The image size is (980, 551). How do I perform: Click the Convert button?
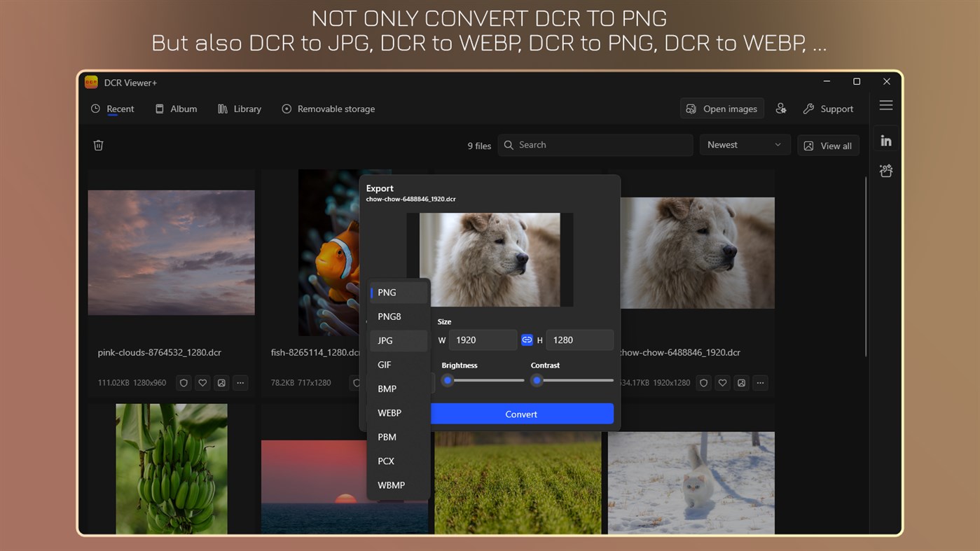click(x=521, y=414)
